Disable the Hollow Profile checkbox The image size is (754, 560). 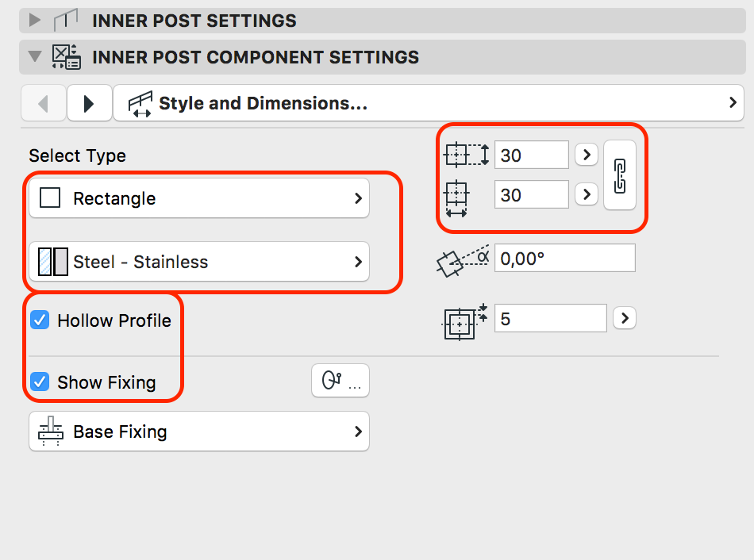pyautogui.click(x=39, y=320)
